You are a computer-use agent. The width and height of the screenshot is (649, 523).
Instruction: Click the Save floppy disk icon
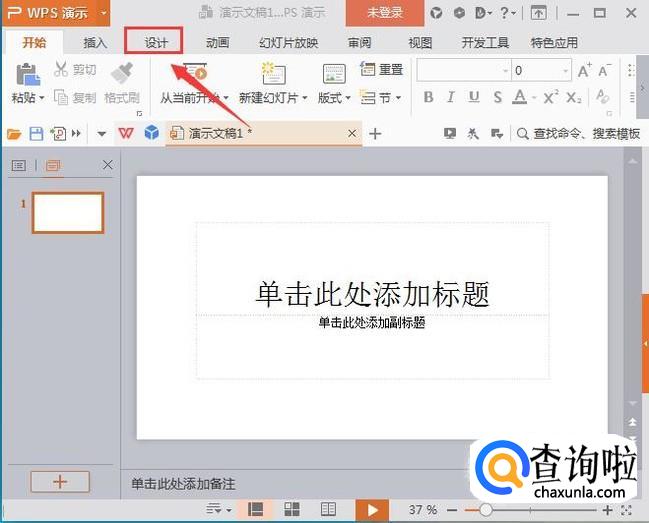36,134
